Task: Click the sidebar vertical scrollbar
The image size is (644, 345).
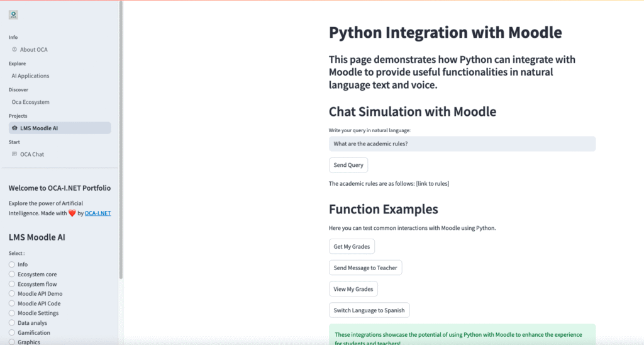Action: tap(121, 139)
